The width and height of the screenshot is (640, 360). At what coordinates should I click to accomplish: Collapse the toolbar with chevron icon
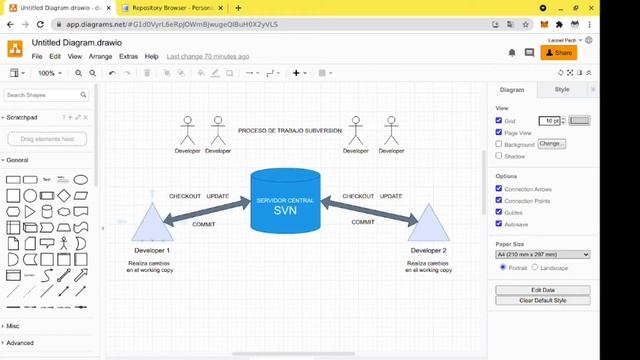coord(589,73)
